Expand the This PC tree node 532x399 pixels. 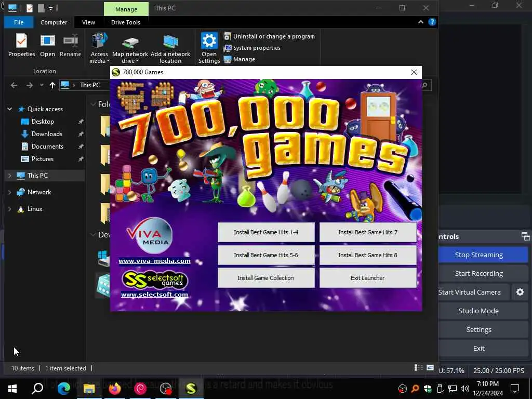9,176
